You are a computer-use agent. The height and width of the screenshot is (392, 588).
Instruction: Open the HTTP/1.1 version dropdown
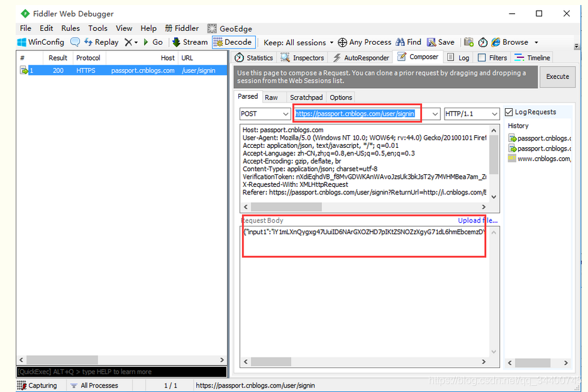pos(472,114)
